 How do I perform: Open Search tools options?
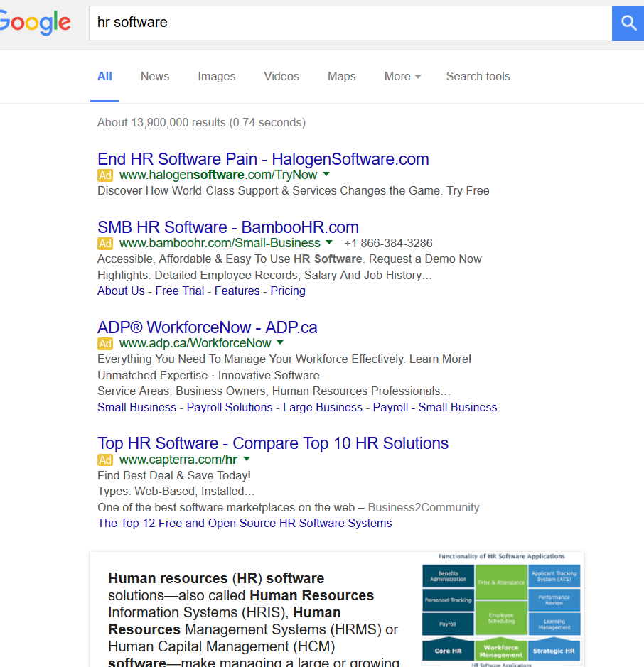click(x=478, y=77)
